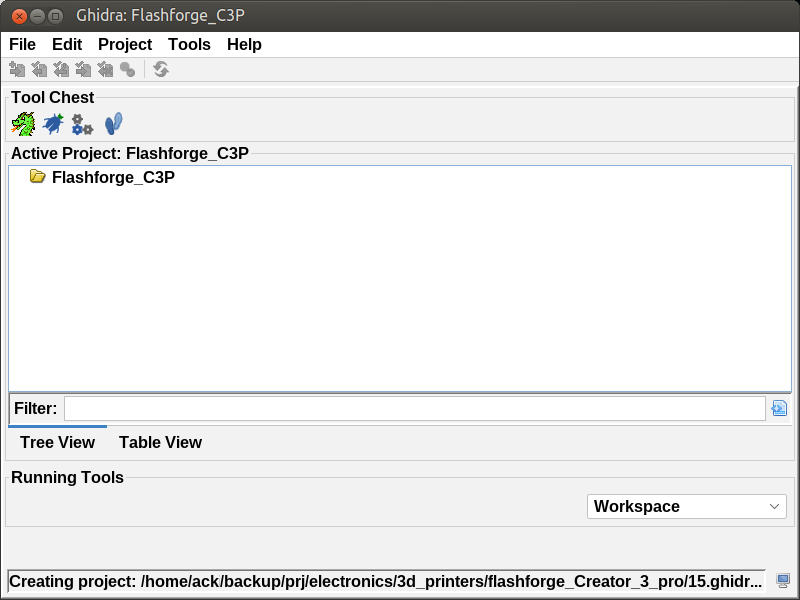
Task: Click the monitor icon in status bar
Action: (783, 581)
